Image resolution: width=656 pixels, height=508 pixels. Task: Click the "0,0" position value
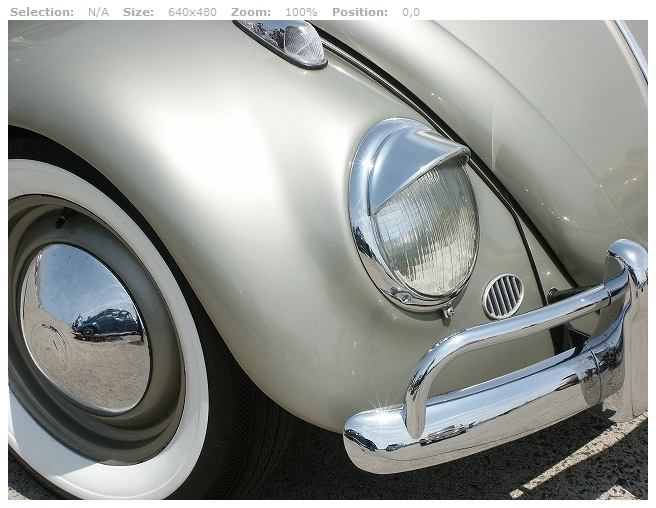click(x=411, y=12)
